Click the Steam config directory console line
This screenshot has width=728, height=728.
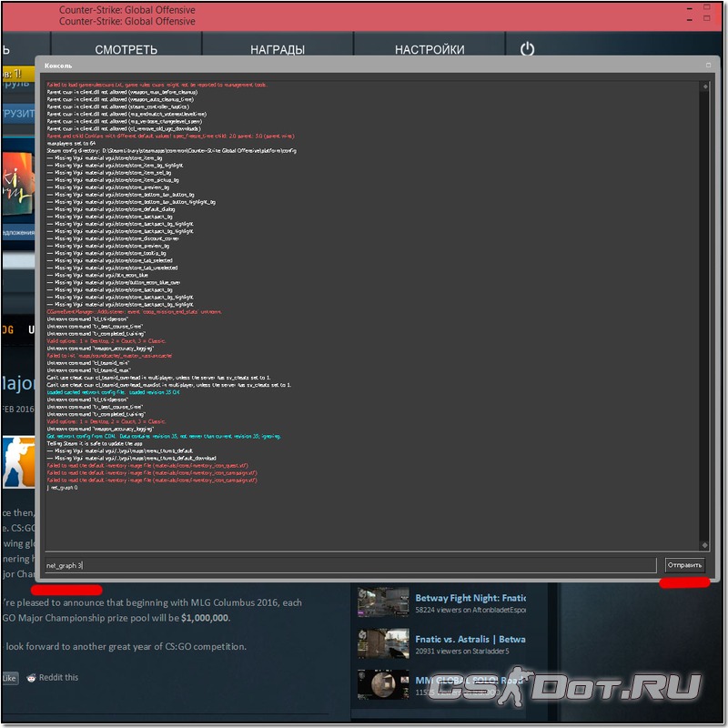coord(172,151)
